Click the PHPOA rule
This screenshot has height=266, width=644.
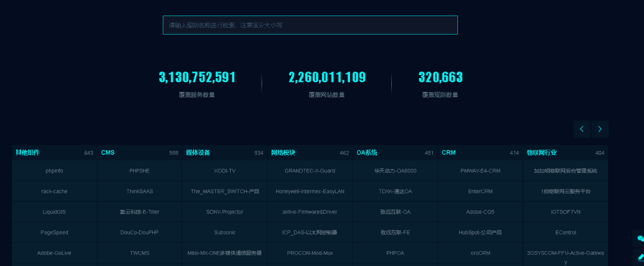pos(395,253)
